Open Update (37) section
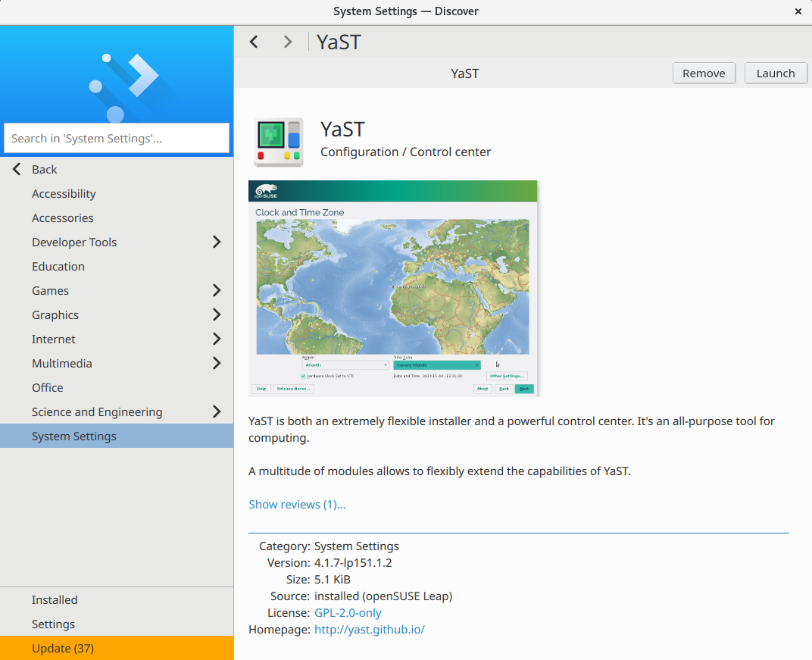The width and height of the screenshot is (812, 660). [x=63, y=649]
